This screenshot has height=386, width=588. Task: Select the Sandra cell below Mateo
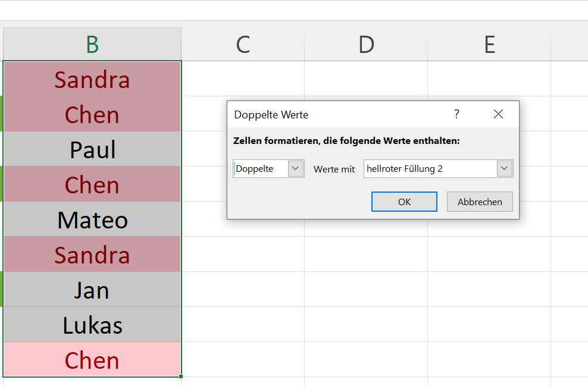pyautogui.click(x=92, y=255)
